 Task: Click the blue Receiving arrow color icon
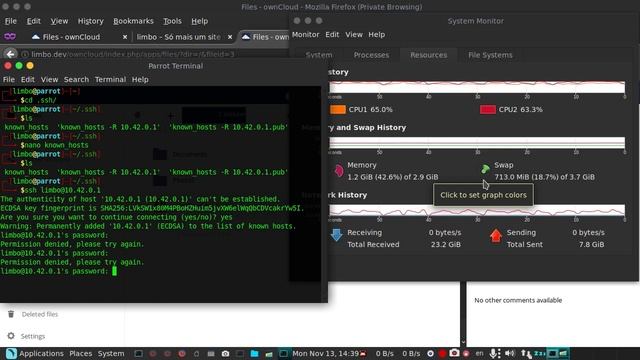click(336, 235)
